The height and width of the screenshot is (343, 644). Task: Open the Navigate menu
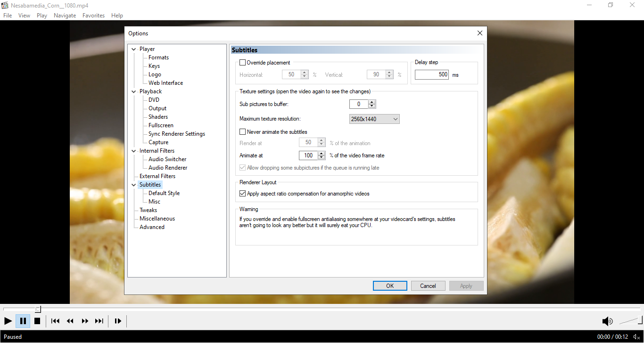[65, 16]
